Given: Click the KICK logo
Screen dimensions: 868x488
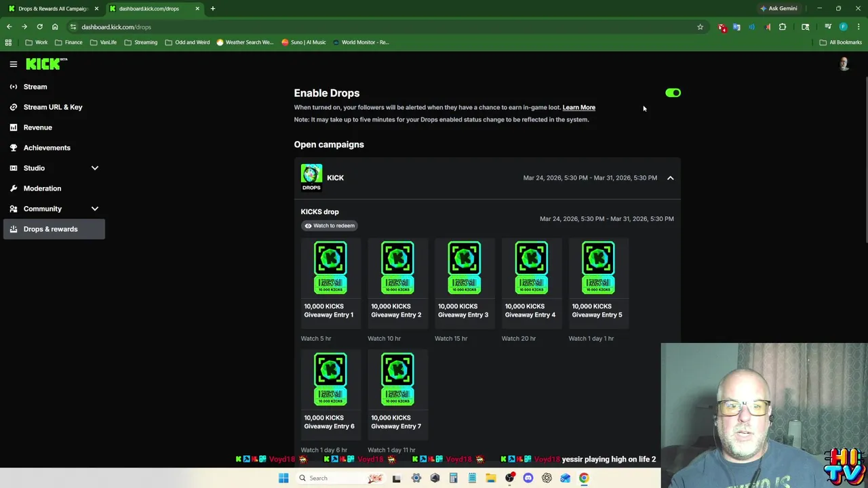Looking at the screenshot, I should click(x=46, y=64).
